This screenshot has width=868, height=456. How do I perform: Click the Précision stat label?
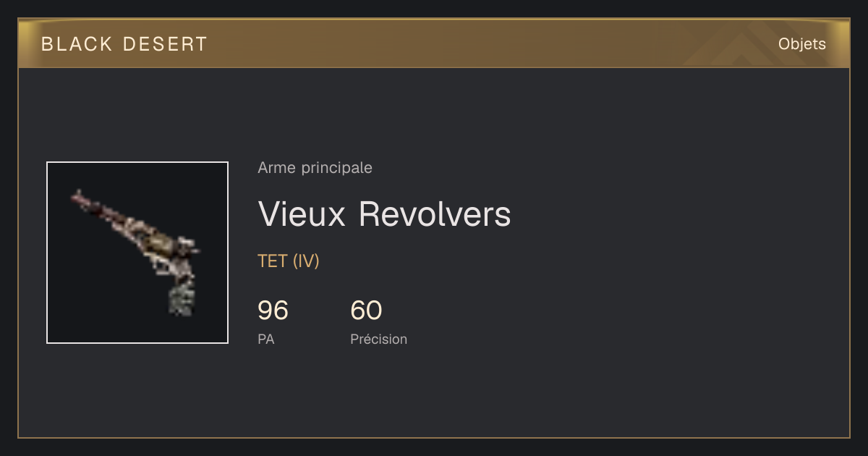[378, 339]
